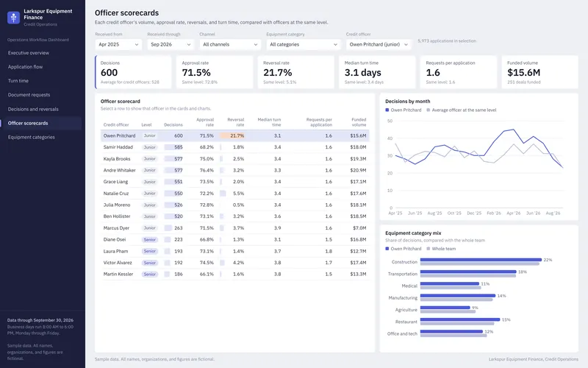Toggle Average officer at same level legend
The width and height of the screenshot is (588, 368).
462,110
